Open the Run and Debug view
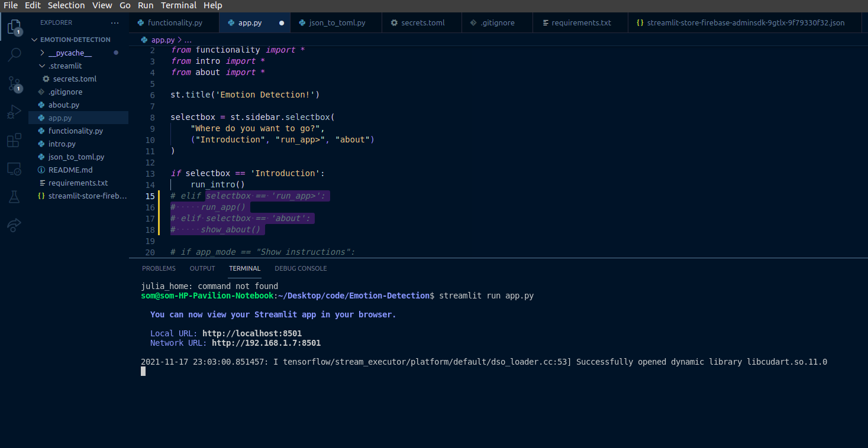The width and height of the screenshot is (868, 448). pyautogui.click(x=14, y=112)
